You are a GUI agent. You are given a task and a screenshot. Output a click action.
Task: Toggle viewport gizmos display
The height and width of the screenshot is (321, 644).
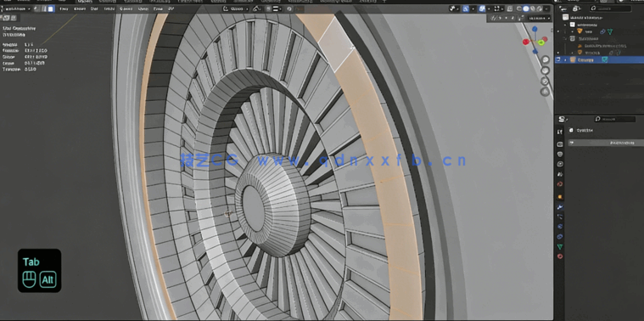(x=466, y=8)
